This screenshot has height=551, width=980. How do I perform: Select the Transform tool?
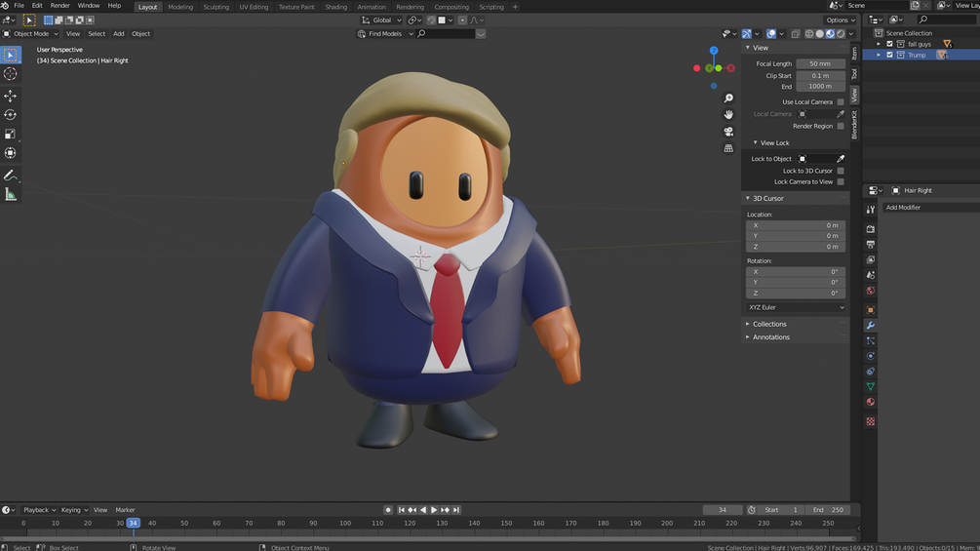10,153
